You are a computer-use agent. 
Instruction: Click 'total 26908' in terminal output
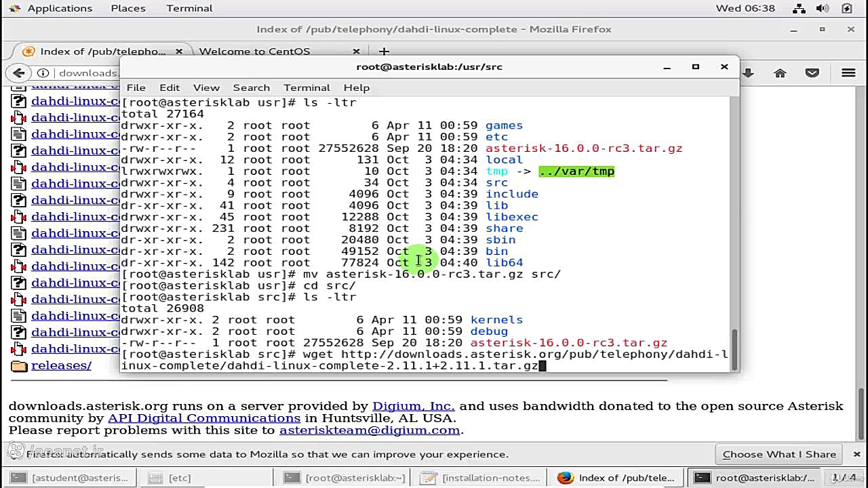point(162,308)
